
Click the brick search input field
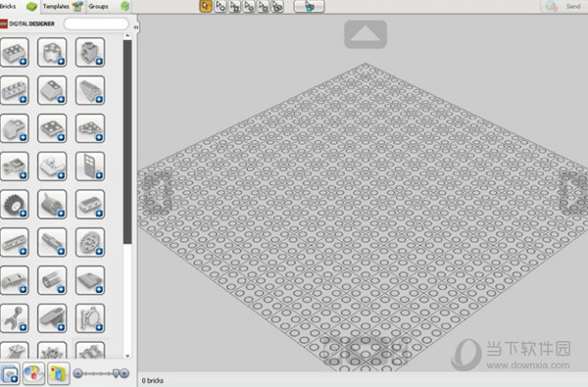point(96,24)
